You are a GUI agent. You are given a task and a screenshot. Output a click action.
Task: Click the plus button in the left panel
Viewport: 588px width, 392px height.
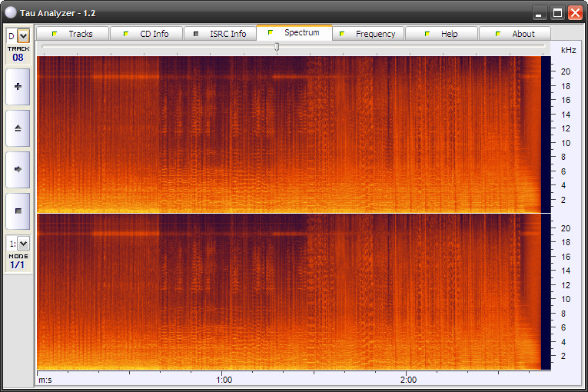click(x=18, y=87)
